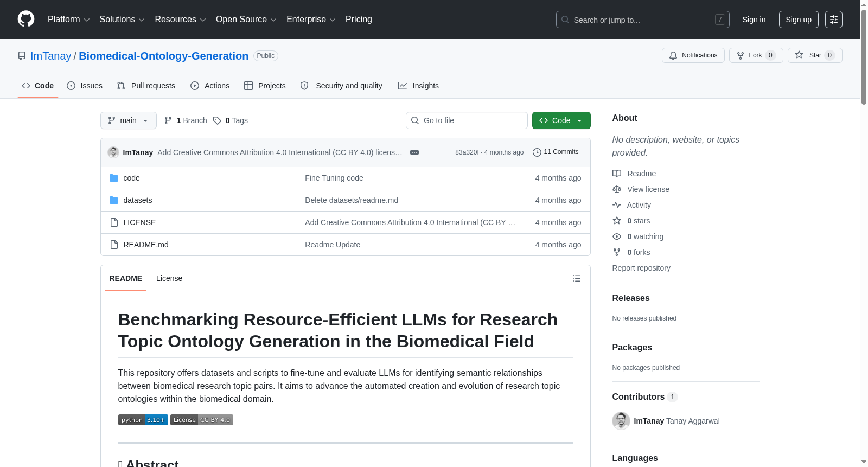Screen dimensions: 868x467
Task: Click the Report repository link
Action: 641,268
